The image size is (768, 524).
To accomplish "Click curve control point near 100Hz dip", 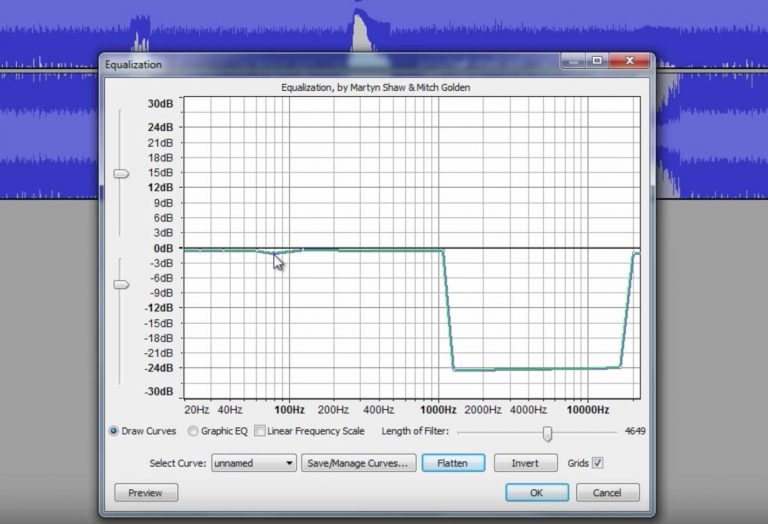I will pos(274,254).
